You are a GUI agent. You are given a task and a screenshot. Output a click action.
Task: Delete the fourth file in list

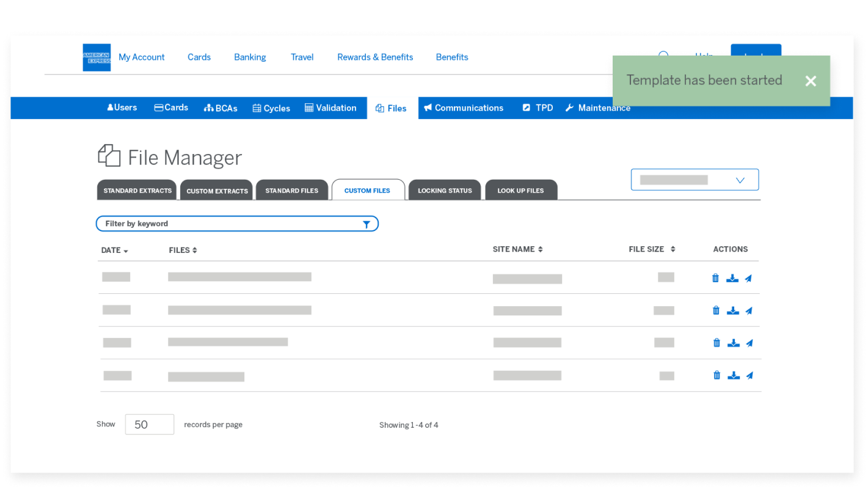point(717,375)
